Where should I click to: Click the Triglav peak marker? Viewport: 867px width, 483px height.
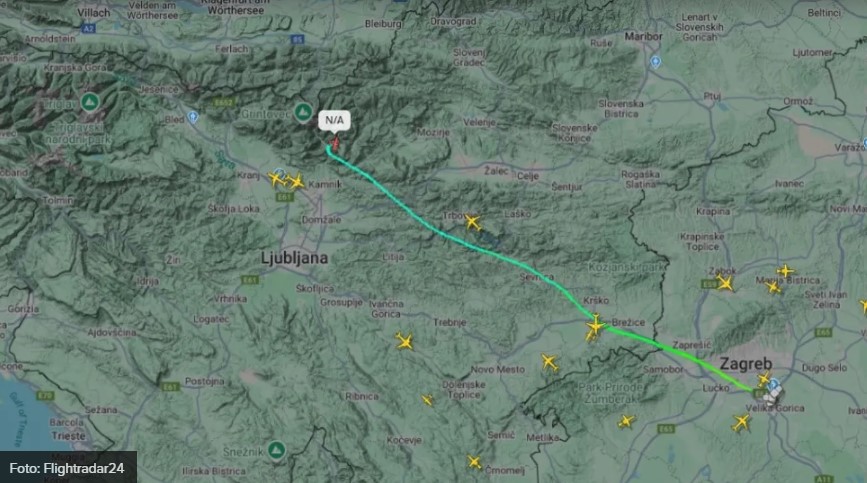(x=90, y=102)
